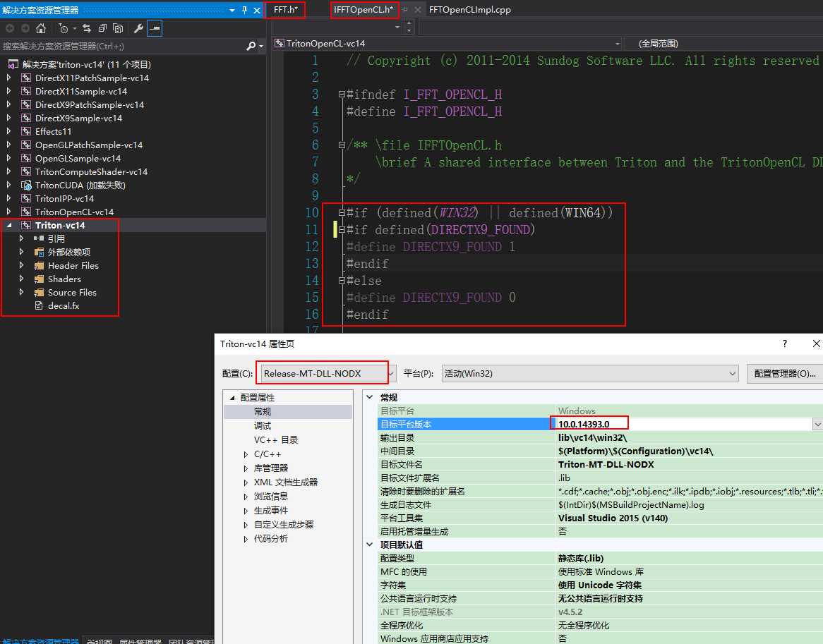Collapse the \file comment block at line 6
The width and height of the screenshot is (823, 644).
tap(342, 145)
